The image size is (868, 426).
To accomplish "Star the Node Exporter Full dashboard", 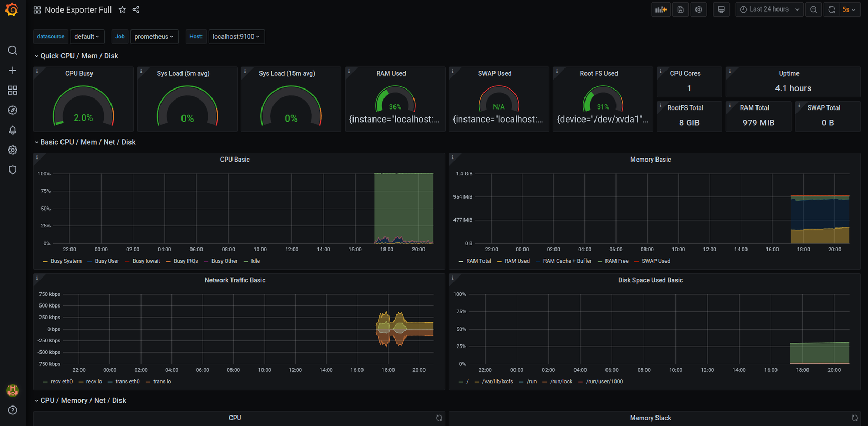I will (122, 10).
